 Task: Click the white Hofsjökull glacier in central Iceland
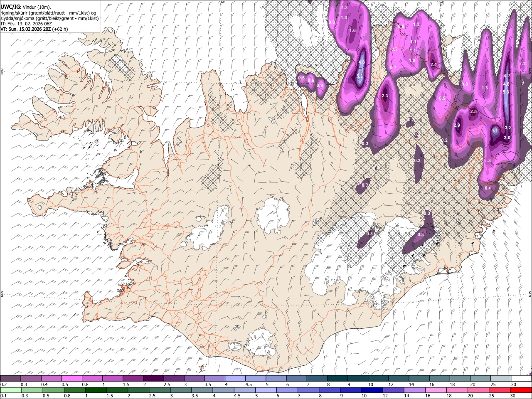click(x=273, y=216)
